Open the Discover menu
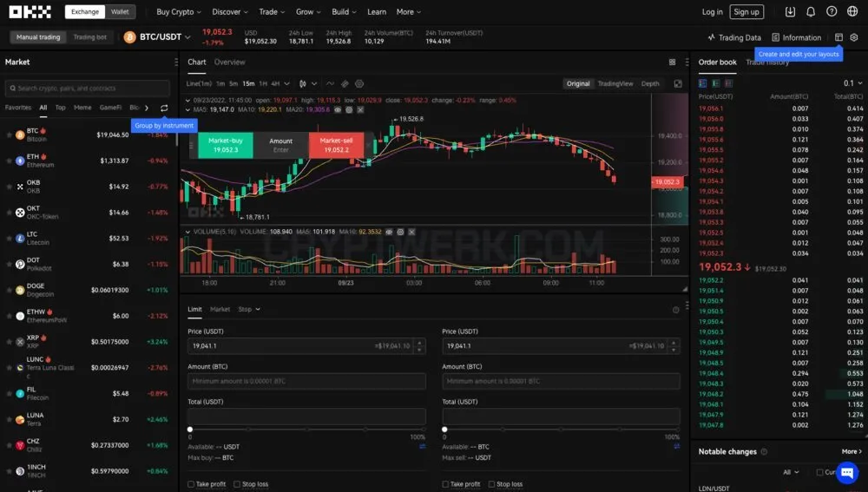 point(230,11)
